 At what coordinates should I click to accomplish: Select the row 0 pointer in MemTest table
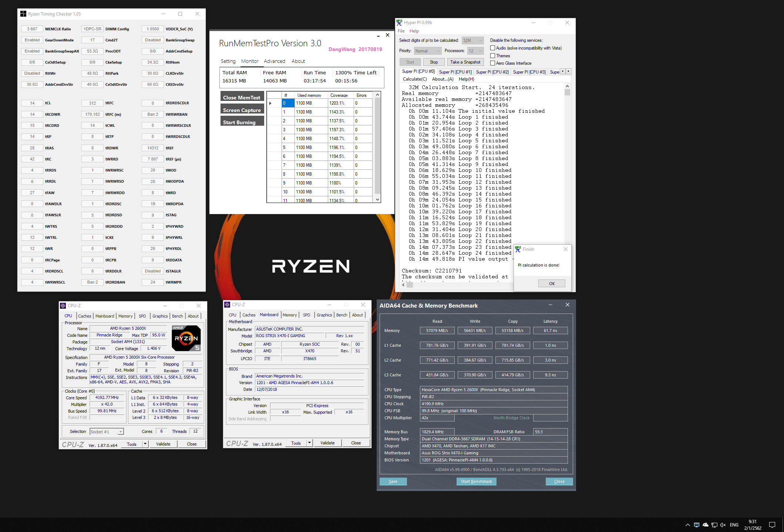pos(270,103)
